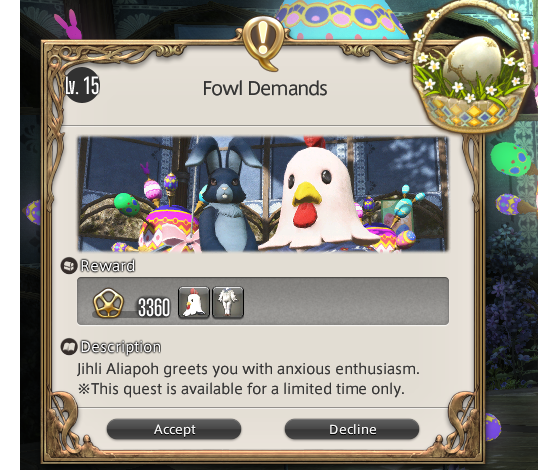
Task: Click the golden quest exclamation marker
Action: pyautogui.click(x=263, y=43)
